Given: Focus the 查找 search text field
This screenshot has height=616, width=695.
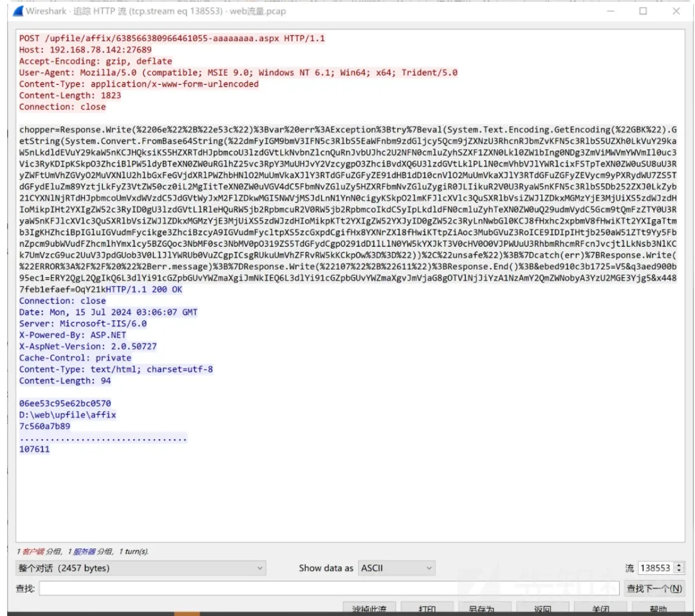Looking at the screenshot, I should click(329, 588).
